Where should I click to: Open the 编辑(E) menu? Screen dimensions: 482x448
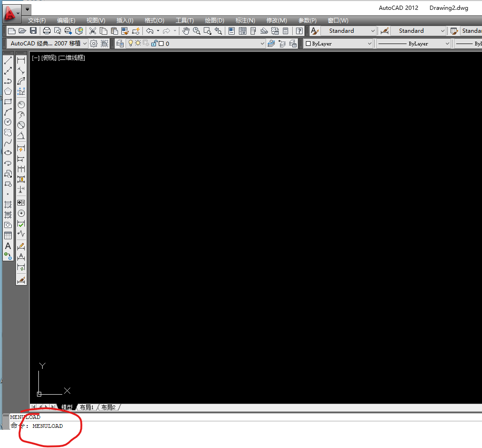(x=66, y=21)
